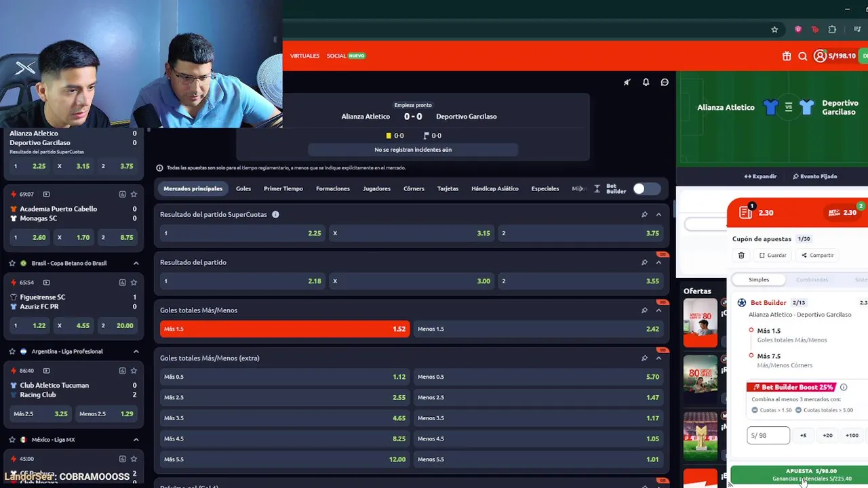Collapse México - Liga MX group
This screenshot has width=868, height=488.
136,439
